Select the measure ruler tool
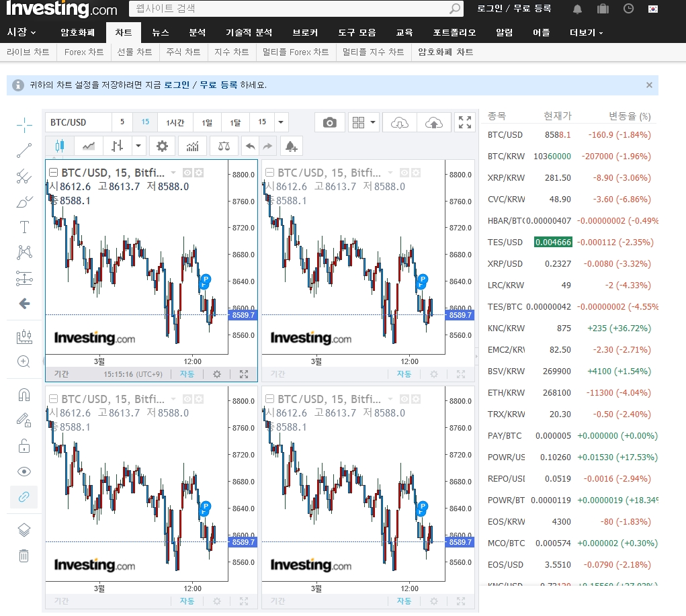Screen dimensions: 686x616 24,337
